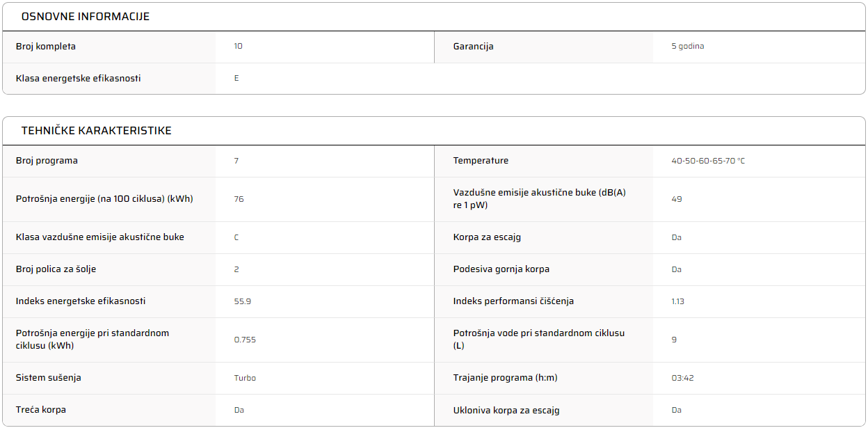The height and width of the screenshot is (428, 868).
Task: Click the Temperature label
Action: click(481, 161)
